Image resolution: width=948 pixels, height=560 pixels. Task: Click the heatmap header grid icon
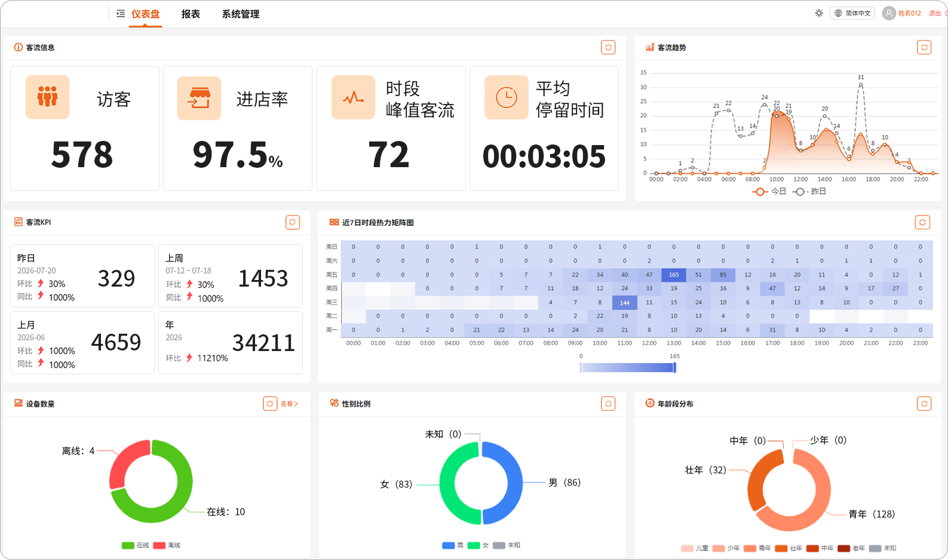[x=334, y=222]
